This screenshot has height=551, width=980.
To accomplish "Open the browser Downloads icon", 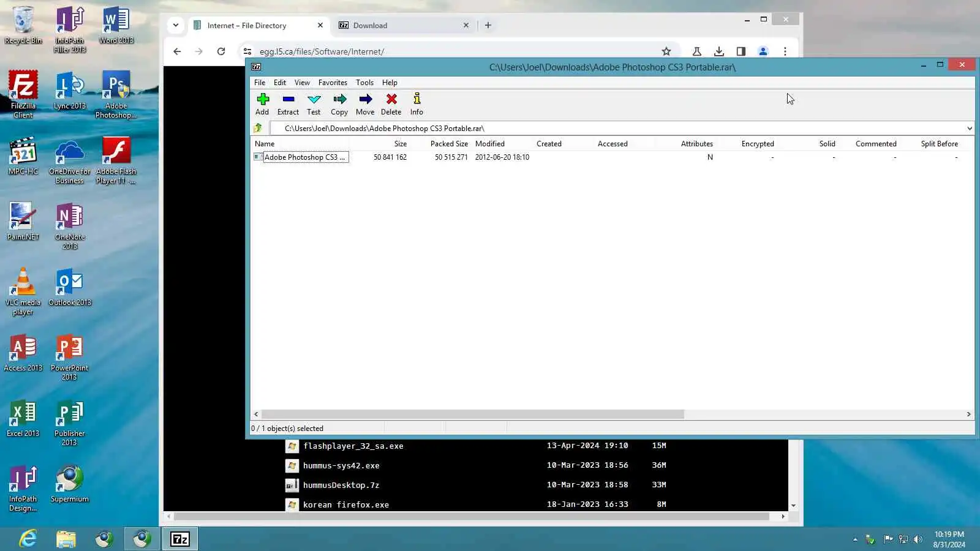I will tap(719, 51).
